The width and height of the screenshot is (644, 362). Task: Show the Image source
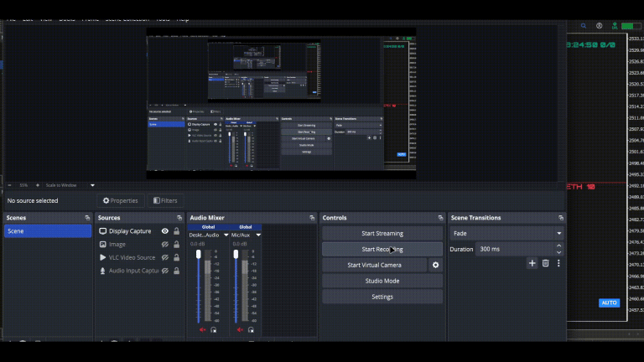pos(165,244)
